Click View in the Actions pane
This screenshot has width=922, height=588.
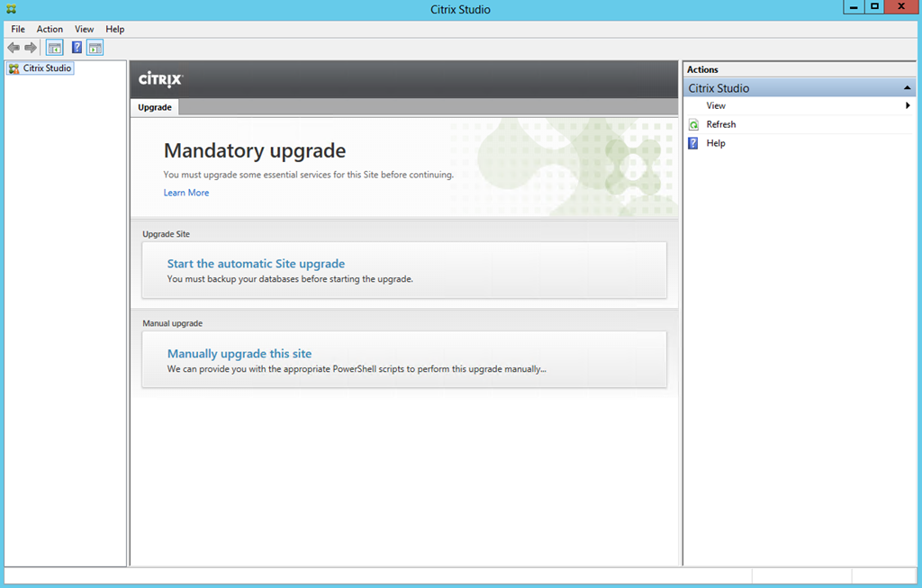click(716, 106)
